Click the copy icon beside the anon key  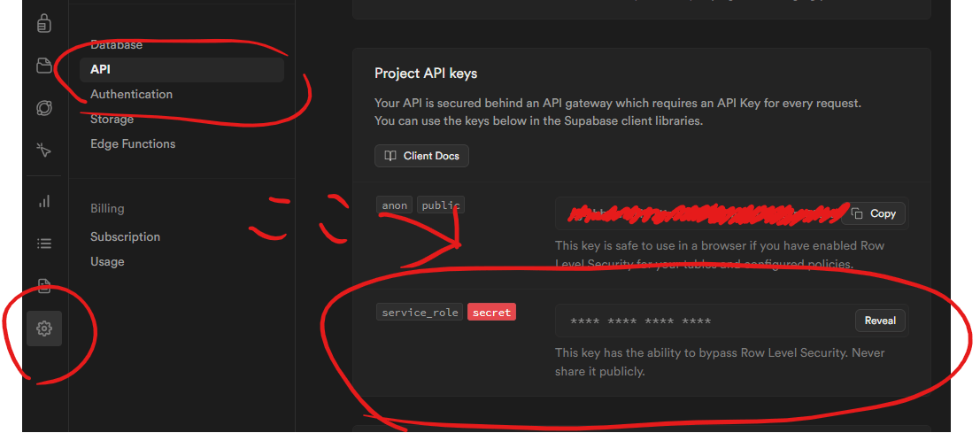coord(858,213)
